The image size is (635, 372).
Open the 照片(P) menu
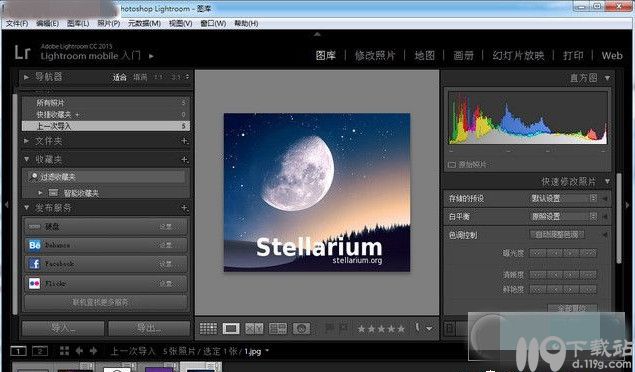tap(109, 23)
